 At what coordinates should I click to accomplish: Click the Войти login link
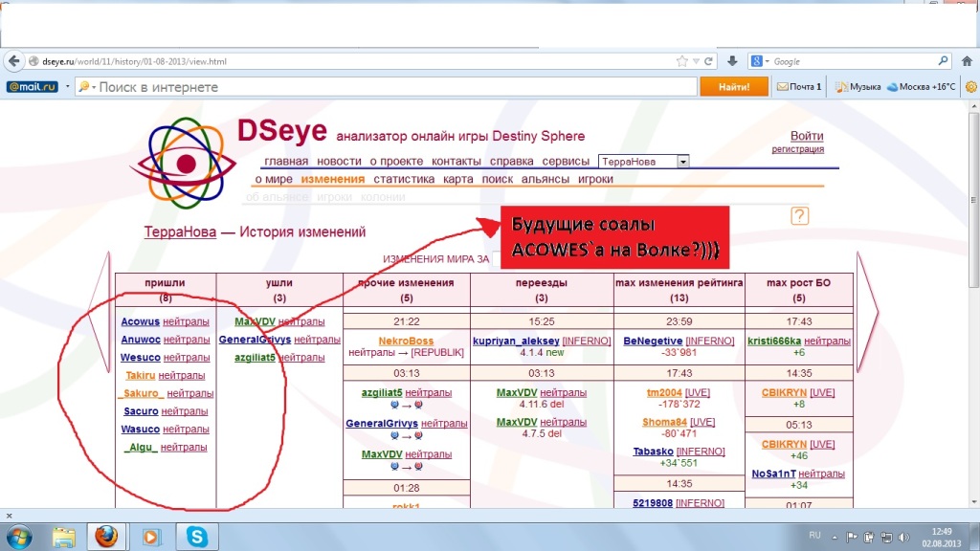pos(806,137)
